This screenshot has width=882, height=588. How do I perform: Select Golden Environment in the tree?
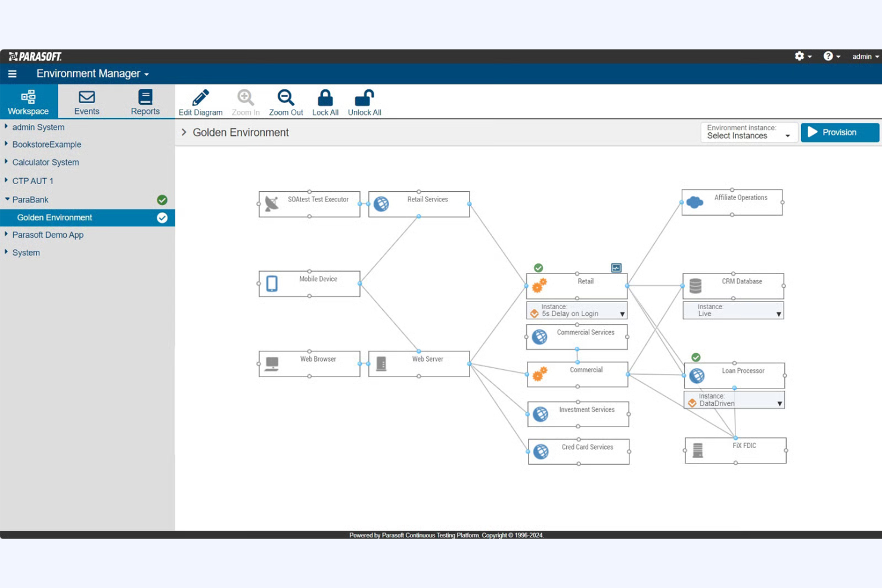[x=87, y=217]
